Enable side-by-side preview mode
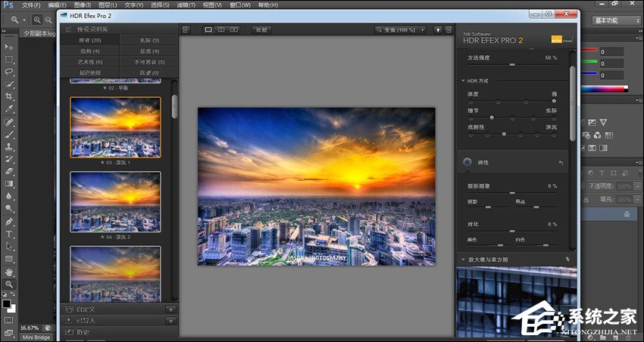The width and height of the screenshot is (644, 342). (x=233, y=30)
